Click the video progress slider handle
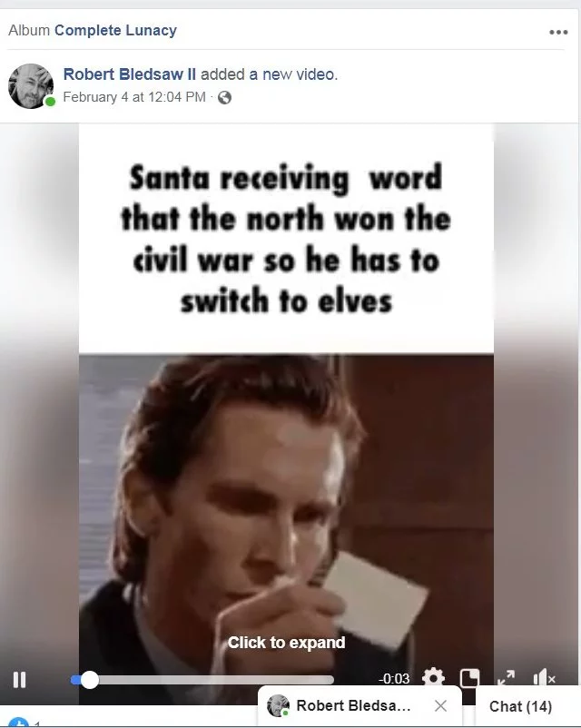 tap(90, 680)
